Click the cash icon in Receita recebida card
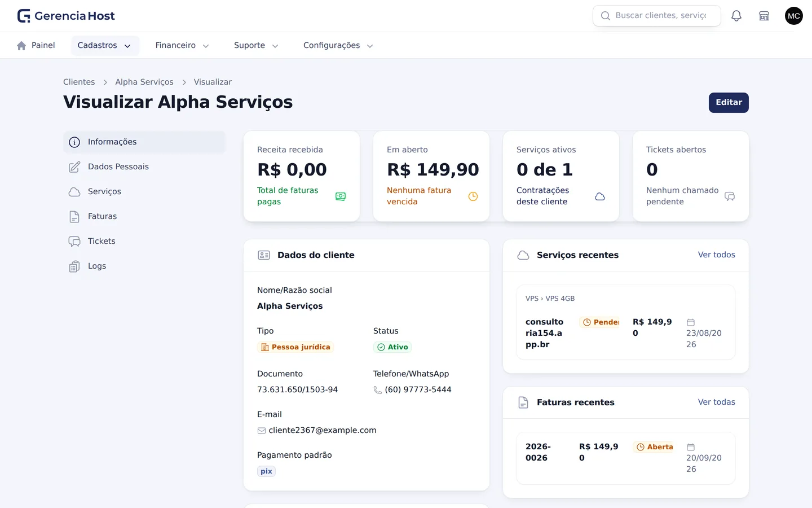 [x=341, y=196]
